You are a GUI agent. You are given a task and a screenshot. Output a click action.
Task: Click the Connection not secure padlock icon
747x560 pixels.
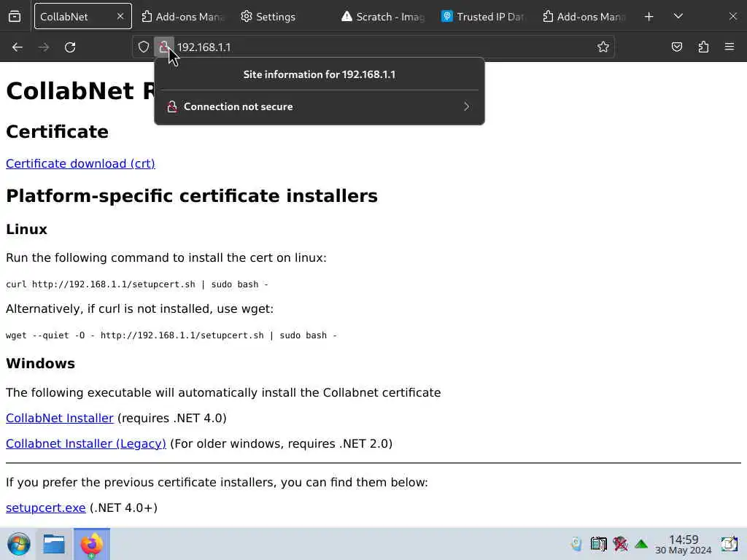click(x=172, y=106)
